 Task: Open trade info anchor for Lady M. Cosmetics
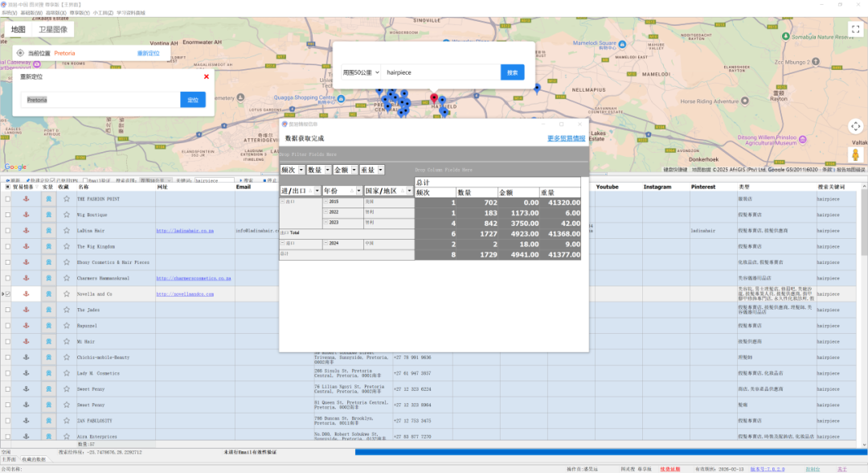point(26,373)
